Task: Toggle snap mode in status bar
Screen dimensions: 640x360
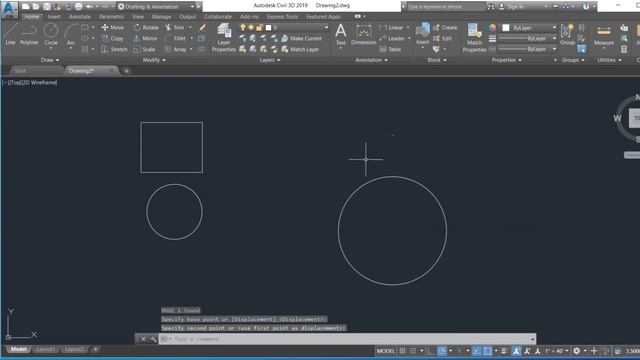Action: click(413, 351)
